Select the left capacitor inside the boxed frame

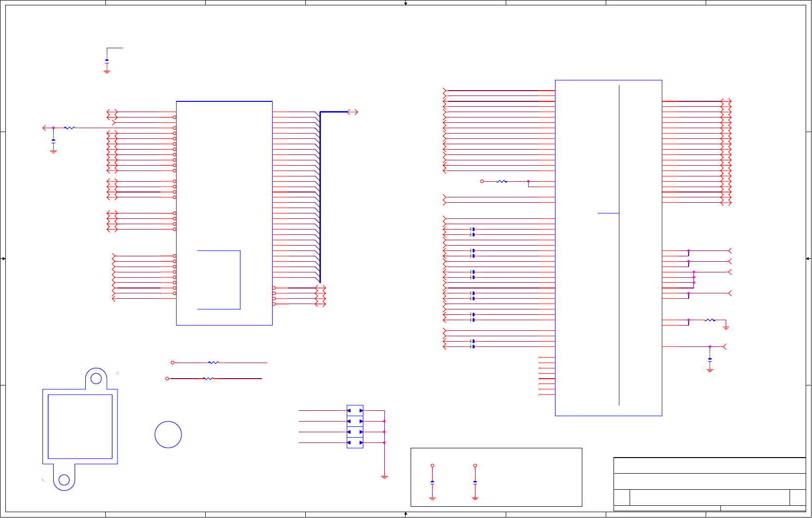[433, 482]
